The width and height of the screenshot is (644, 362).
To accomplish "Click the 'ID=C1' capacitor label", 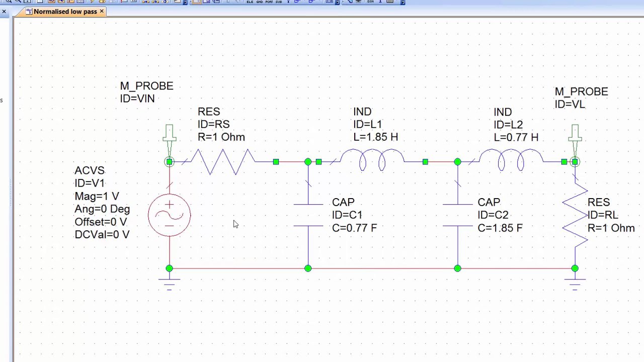I will (x=347, y=215).
